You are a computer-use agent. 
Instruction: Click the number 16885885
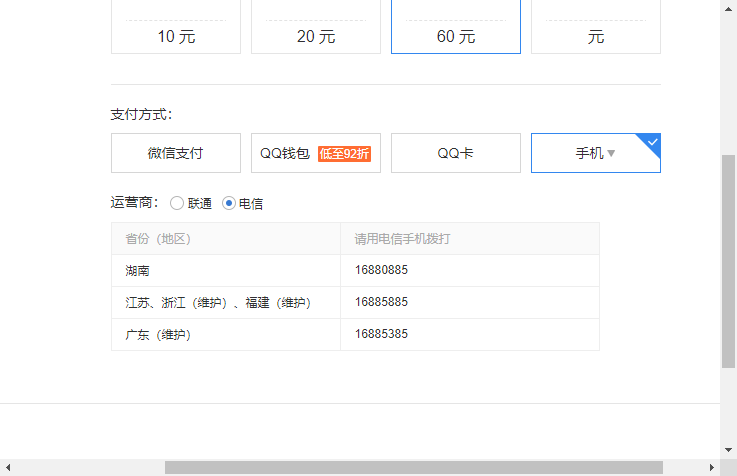(x=381, y=302)
